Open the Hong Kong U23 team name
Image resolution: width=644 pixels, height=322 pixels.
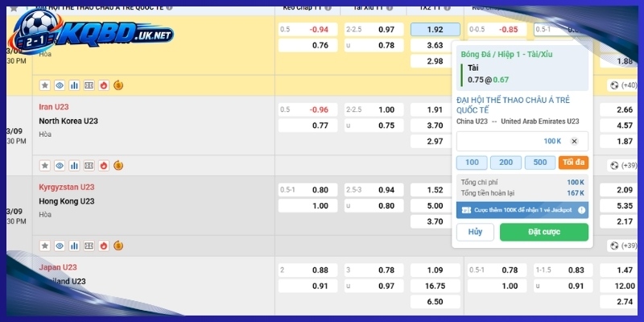[67, 201]
